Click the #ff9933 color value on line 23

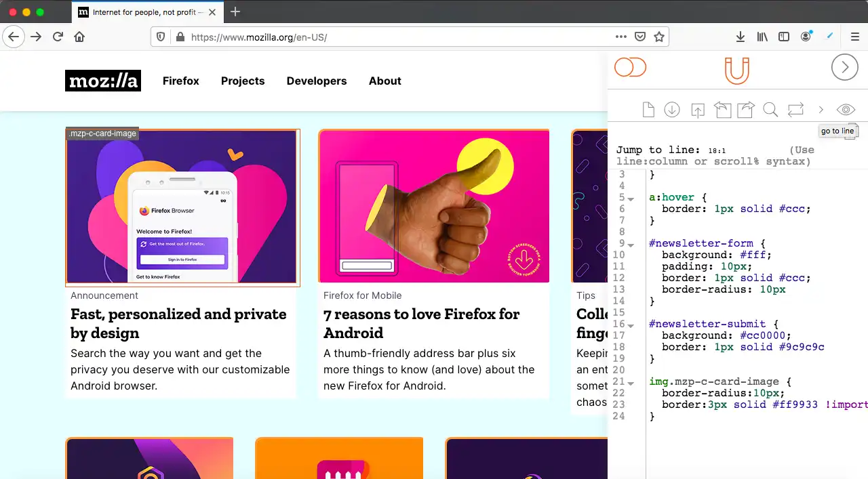pyautogui.click(x=795, y=404)
